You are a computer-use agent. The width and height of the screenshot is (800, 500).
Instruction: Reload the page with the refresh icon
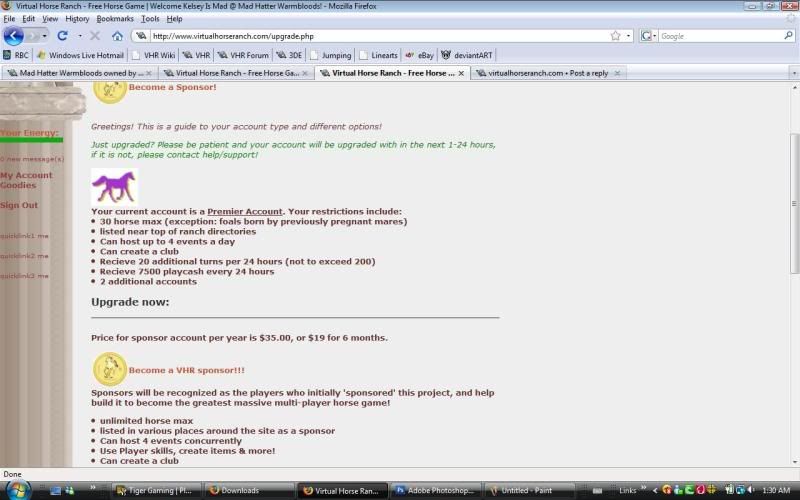click(62, 36)
